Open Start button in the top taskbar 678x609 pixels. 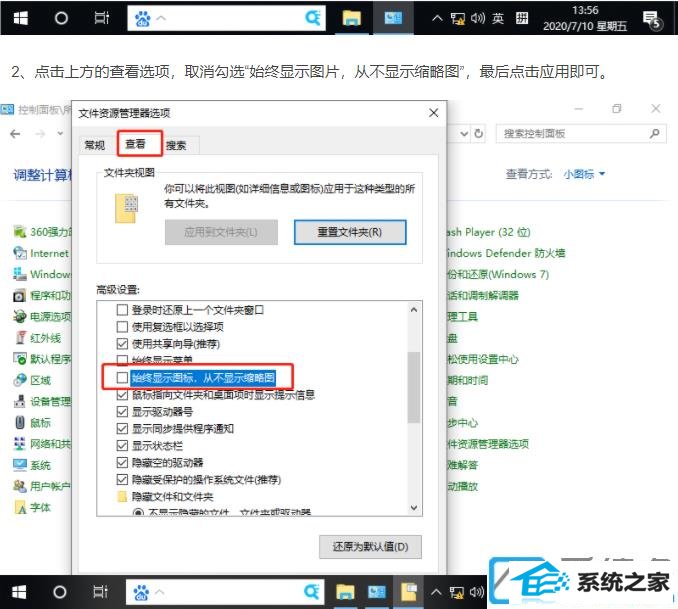click(20, 18)
